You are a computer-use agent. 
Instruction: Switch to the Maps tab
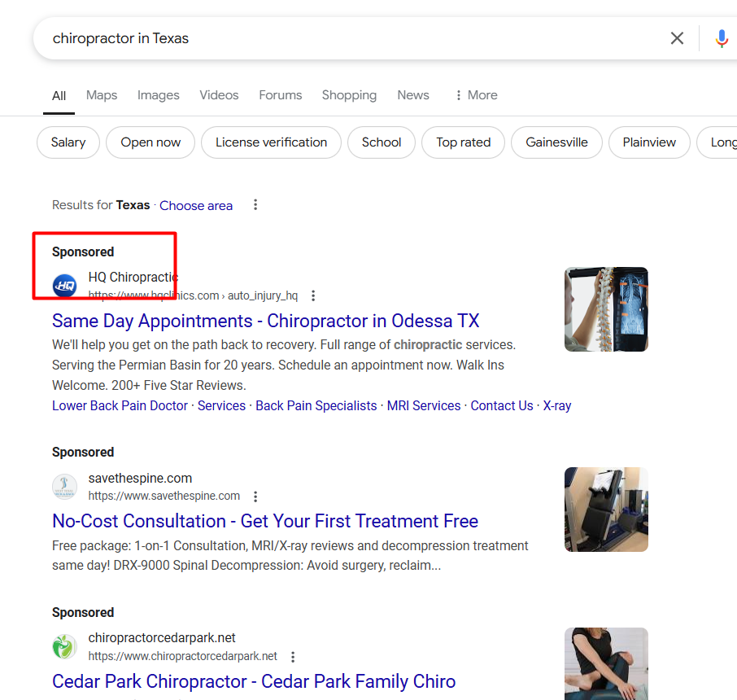102,95
